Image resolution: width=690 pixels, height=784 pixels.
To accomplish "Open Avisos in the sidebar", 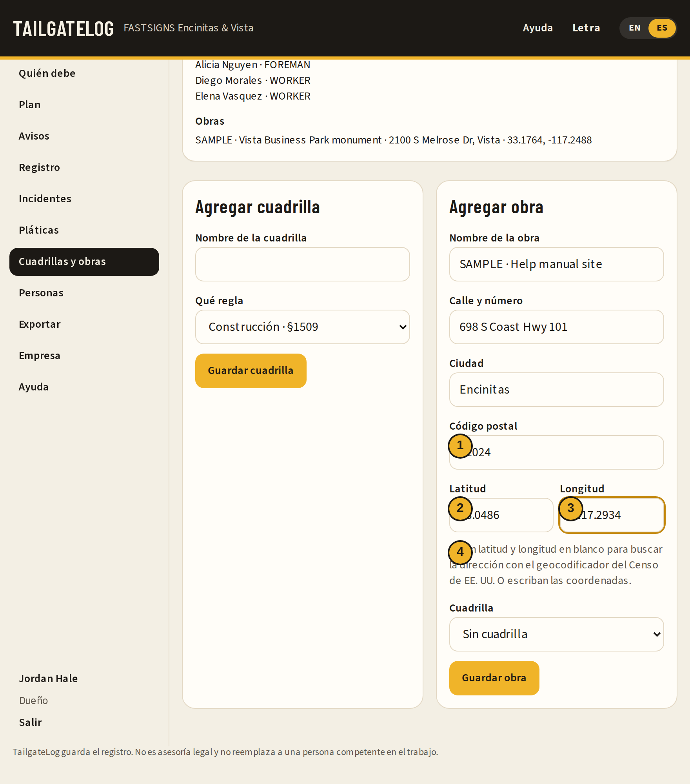I will point(84,136).
